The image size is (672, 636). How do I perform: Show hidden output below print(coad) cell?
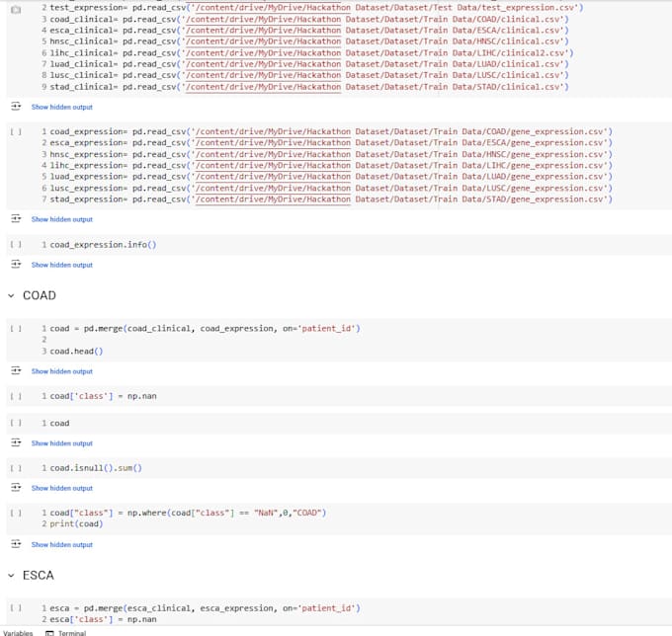(x=61, y=544)
